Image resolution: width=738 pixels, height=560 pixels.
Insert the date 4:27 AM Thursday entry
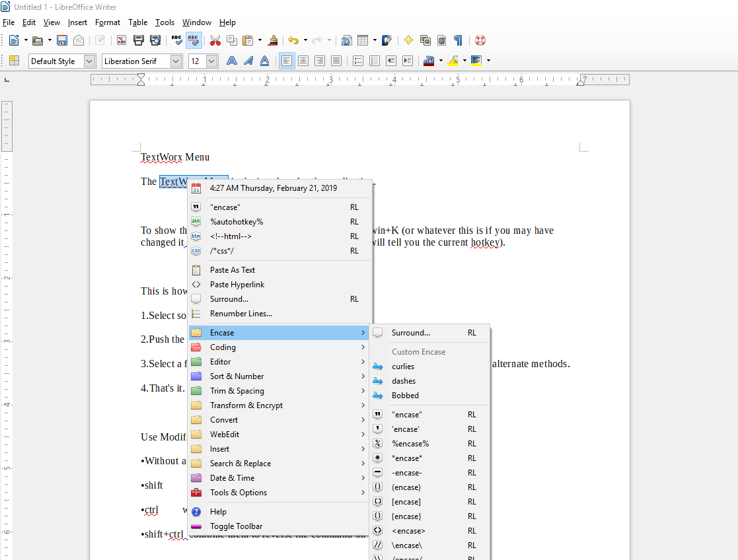(279, 188)
